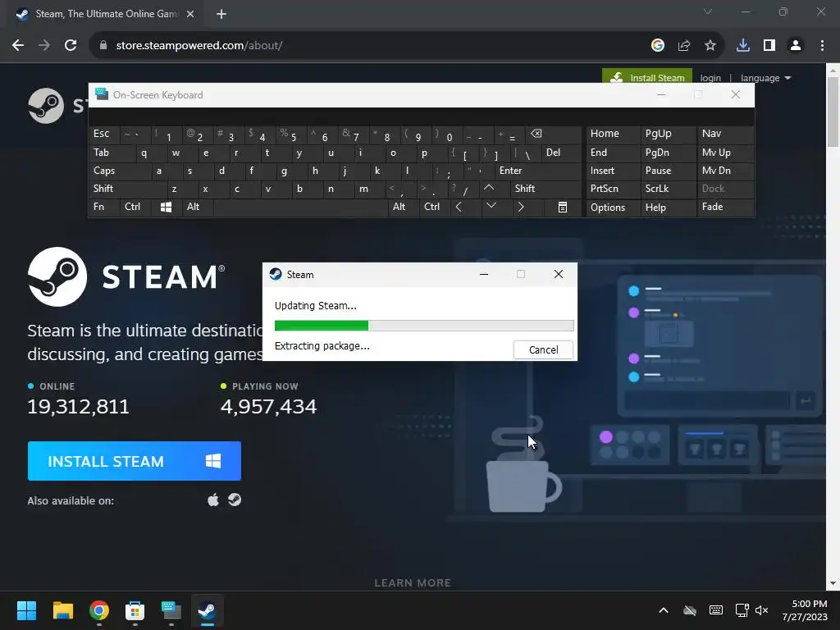
Task: Click the Updating Steam progress bar
Action: click(x=424, y=325)
